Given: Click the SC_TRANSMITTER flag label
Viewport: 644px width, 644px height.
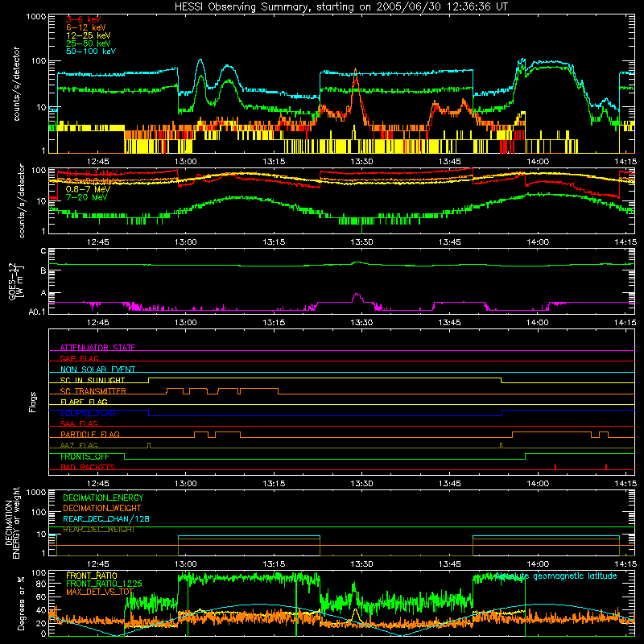Looking at the screenshot, I should 93,390.
